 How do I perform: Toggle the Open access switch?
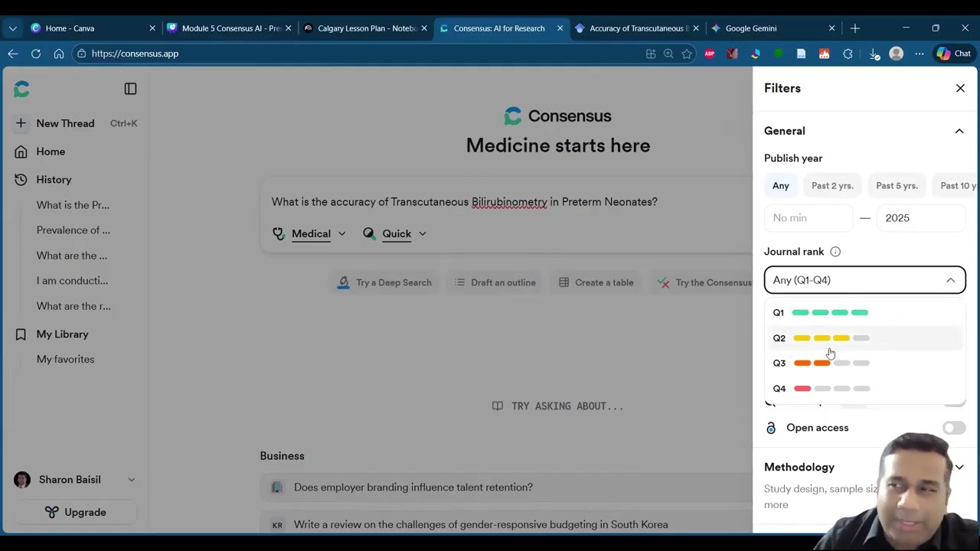click(x=954, y=428)
